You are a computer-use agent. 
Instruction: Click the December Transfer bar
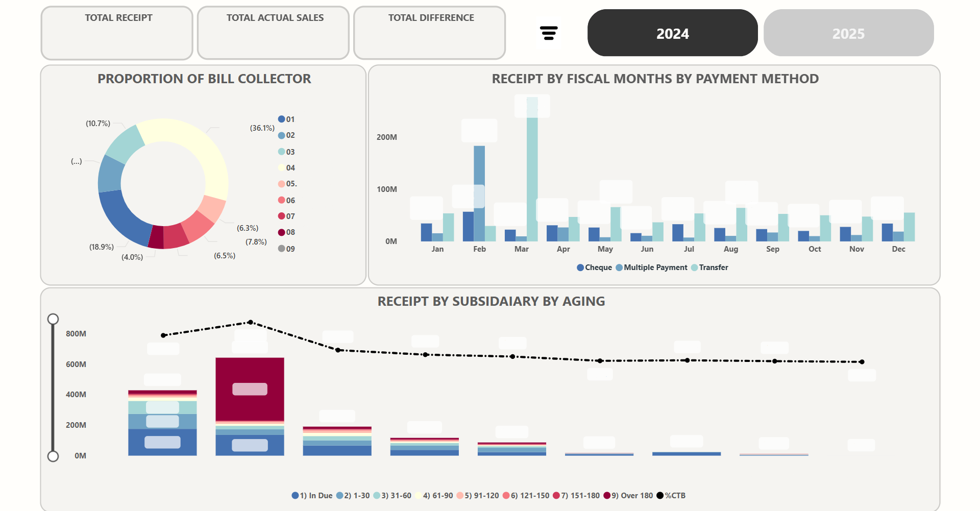(910, 227)
